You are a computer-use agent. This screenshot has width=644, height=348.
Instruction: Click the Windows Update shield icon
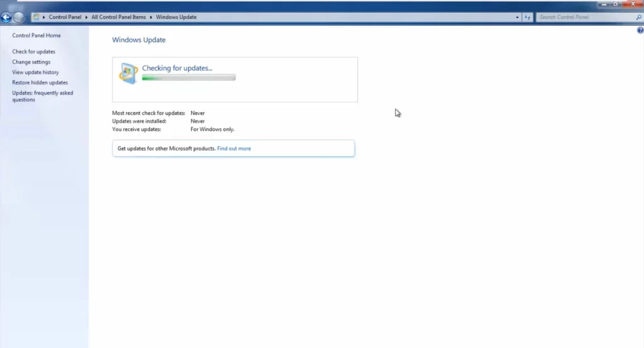(x=128, y=74)
